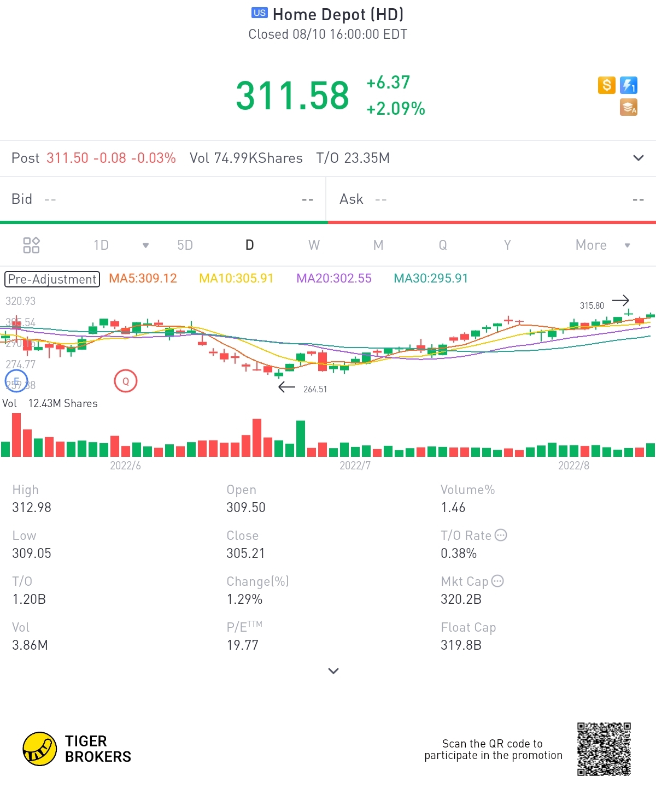Tap the 315.80 high price label
The image size is (656, 812).
(x=592, y=305)
